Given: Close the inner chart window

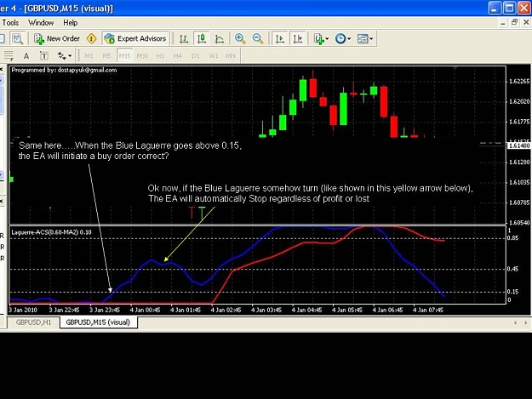Looking at the screenshot, I should [x=526, y=22].
